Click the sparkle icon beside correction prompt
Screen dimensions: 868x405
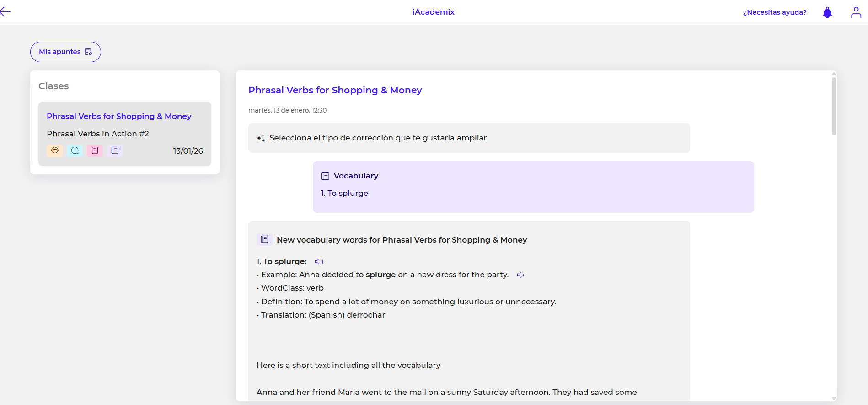261,138
